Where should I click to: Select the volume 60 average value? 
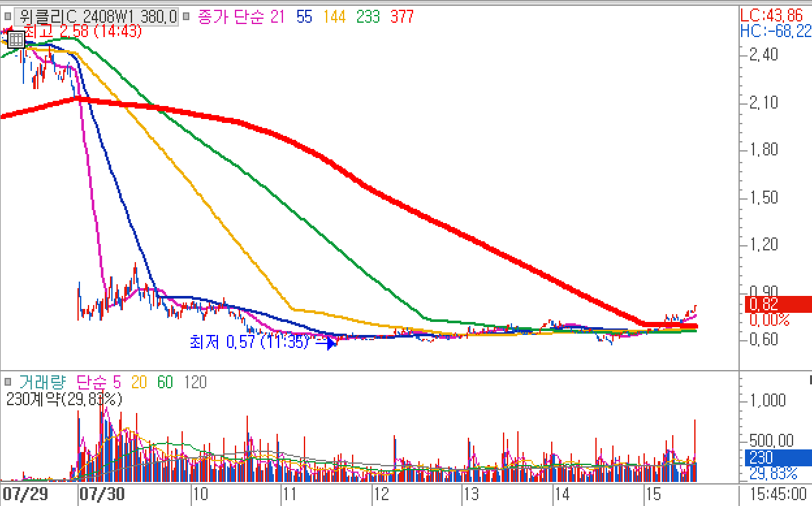click(165, 382)
